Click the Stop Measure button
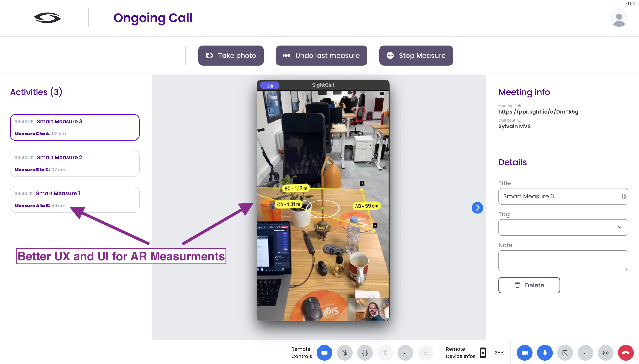639x364 pixels. (416, 55)
